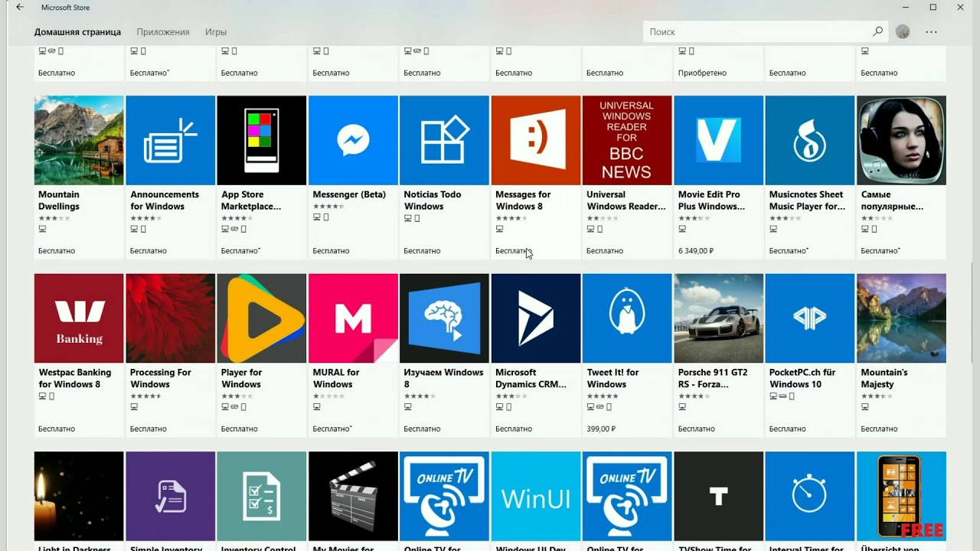Select the Universal Windows Reader BBC News tile
This screenshot has width=980, height=551.
point(627,140)
